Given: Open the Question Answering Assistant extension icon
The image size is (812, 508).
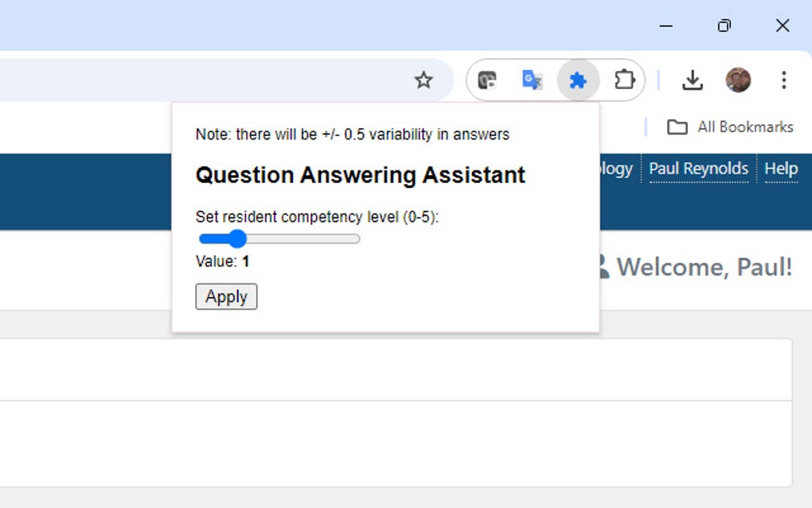Looking at the screenshot, I should tap(577, 80).
